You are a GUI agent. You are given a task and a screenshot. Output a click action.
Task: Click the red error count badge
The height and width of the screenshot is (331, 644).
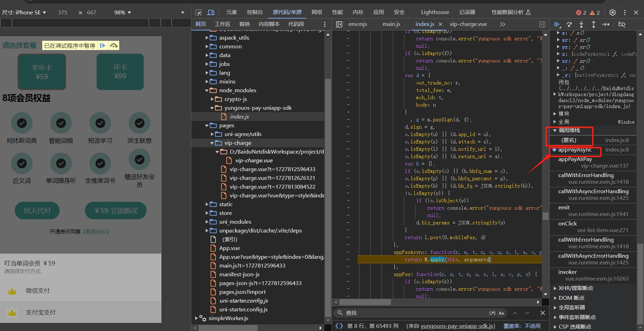pyautogui.click(x=581, y=13)
